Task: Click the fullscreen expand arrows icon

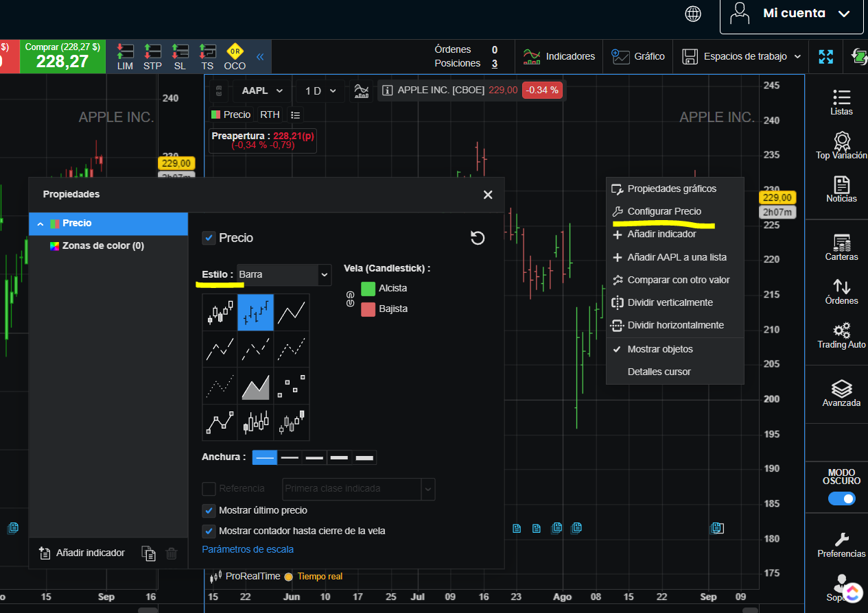Action: tap(825, 56)
